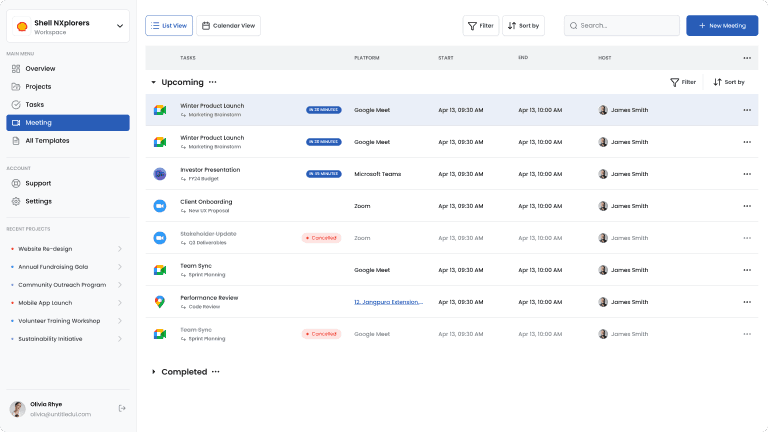Open the 12, Jangpura Extension location link
This screenshot has width=768, height=432.
[388, 302]
